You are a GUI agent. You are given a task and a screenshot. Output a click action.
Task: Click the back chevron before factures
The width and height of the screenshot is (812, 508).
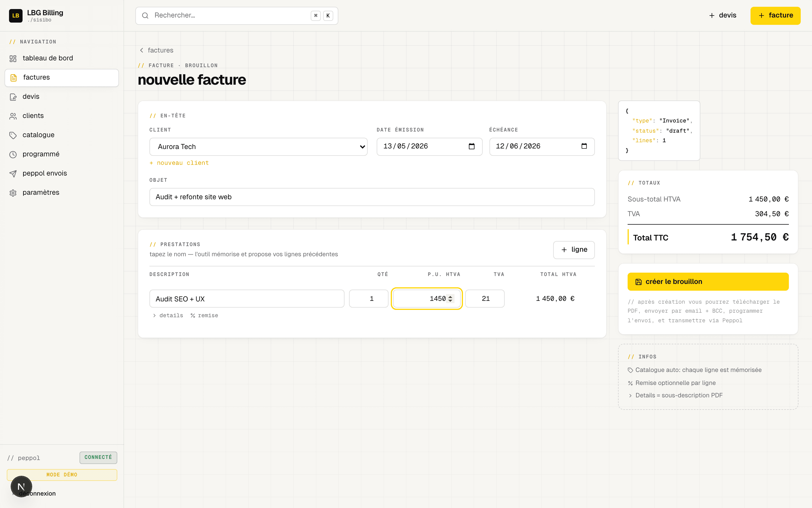tap(142, 51)
